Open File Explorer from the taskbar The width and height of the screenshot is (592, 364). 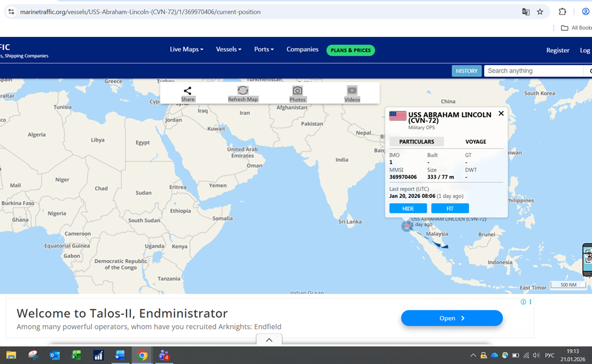click(11, 355)
